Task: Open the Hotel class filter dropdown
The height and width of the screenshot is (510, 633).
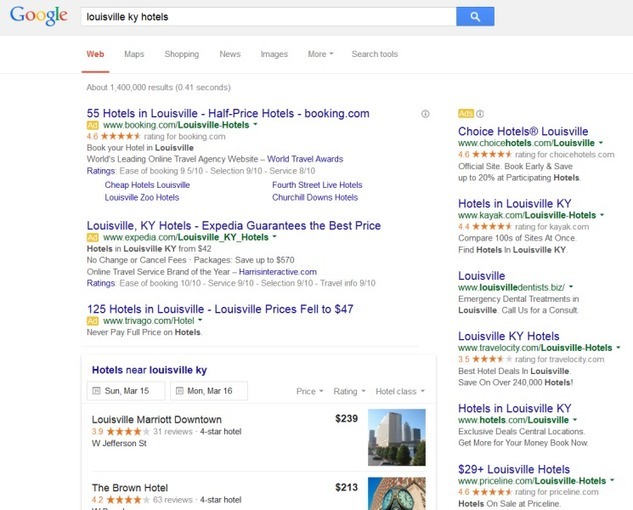Action: [x=400, y=391]
